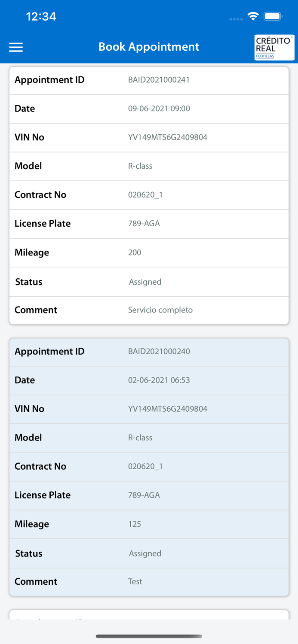Select appointment ID BAID2021000240
The width and height of the screenshot is (298, 644).
(159, 351)
